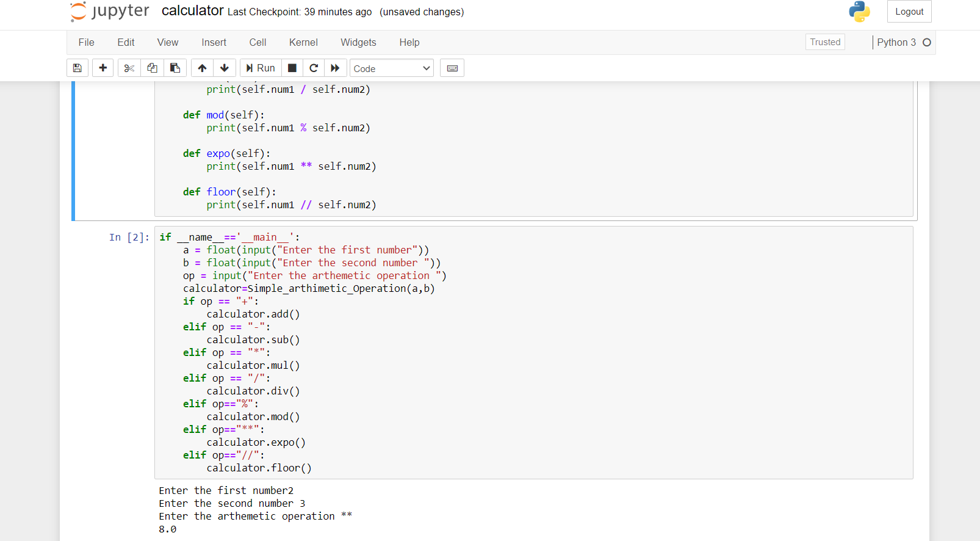Click the Python 3 kernel name
The width and height of the screenshot is (980, 541).
click(896, 42)
